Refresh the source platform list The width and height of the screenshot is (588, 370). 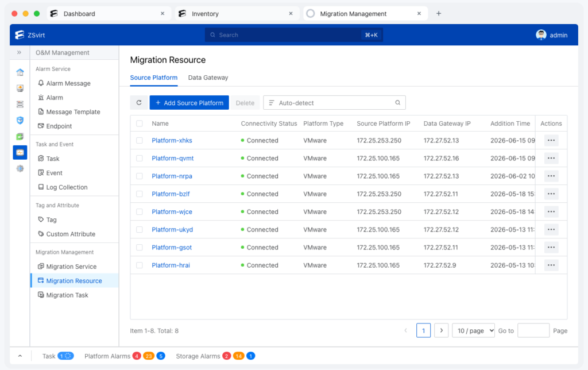point(139,102)
